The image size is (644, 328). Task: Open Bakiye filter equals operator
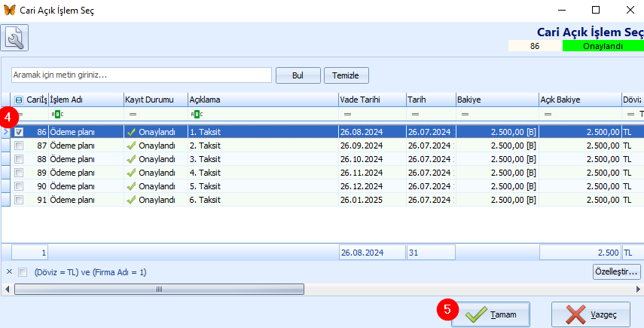[465, 114]
